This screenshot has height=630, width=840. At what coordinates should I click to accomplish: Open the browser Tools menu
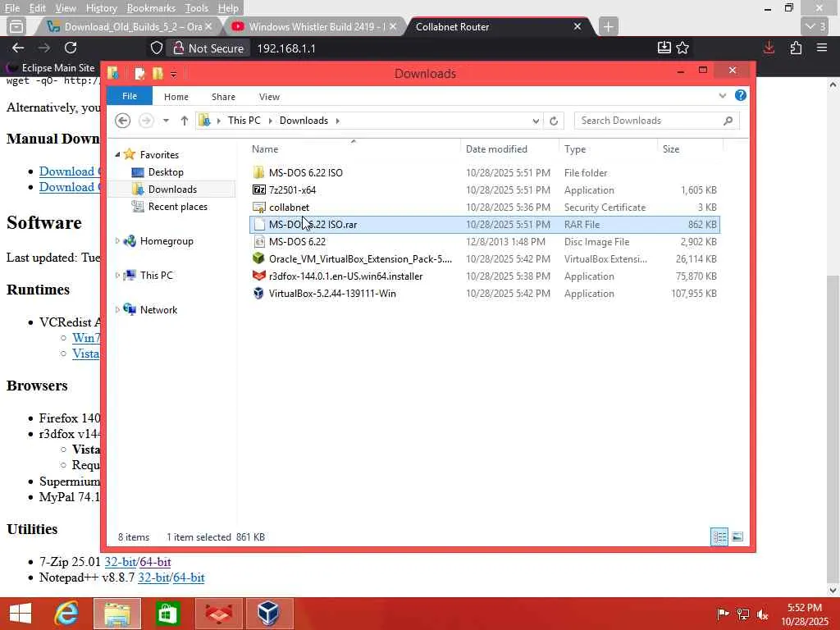[x=197, y=8]
